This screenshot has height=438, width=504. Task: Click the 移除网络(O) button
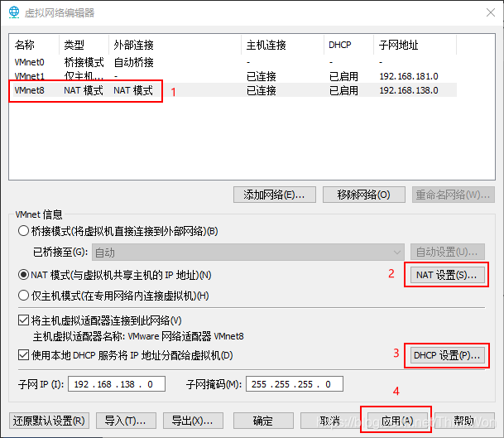(x=364, y=195)
